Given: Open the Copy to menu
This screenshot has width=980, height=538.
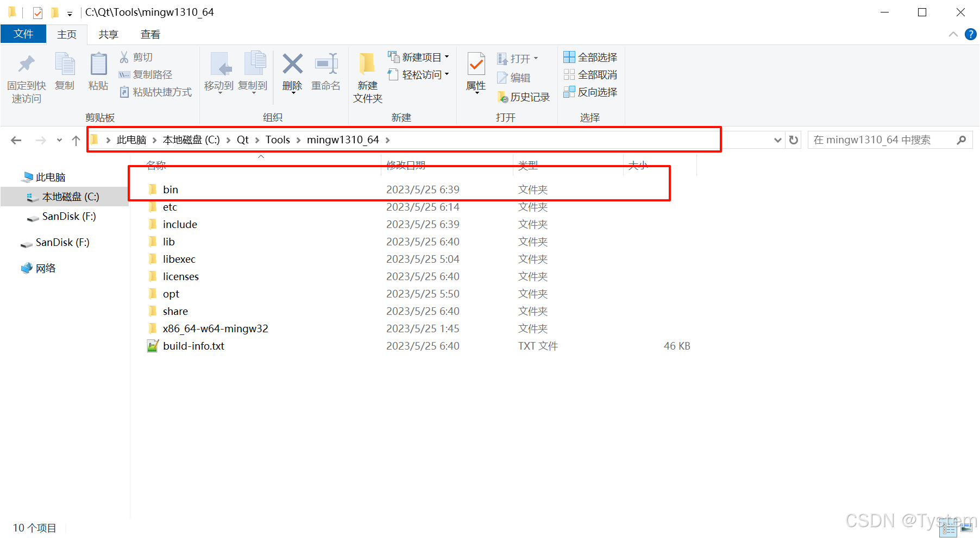Looking at the screenshot, I should [x=253, y=73].
